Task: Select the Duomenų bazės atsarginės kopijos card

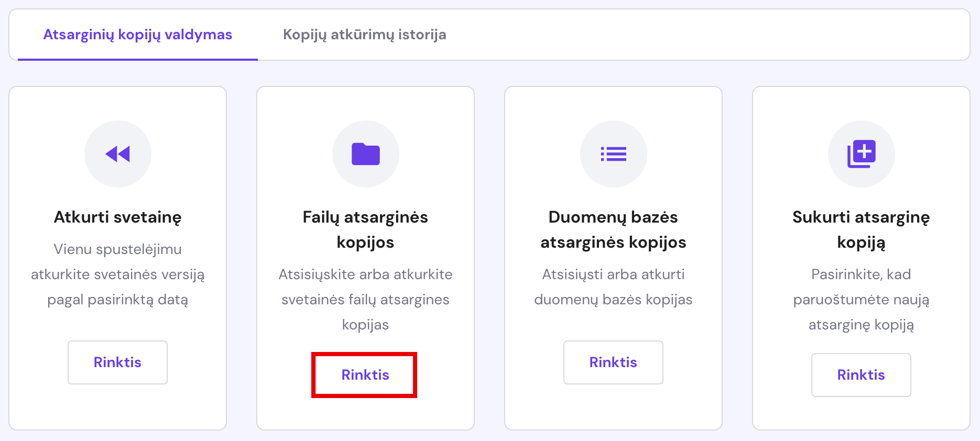Action: pyautogui.click(x=613, y=229)
